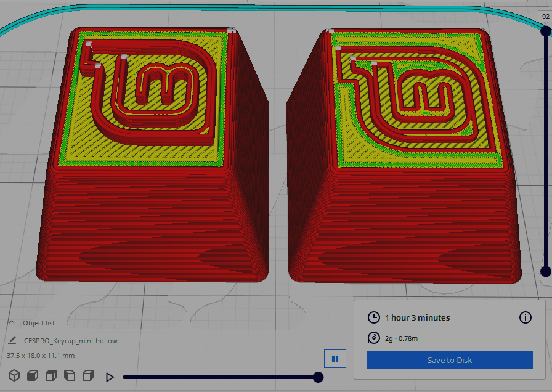Click the right keycap model
Viewport: 552px width, 392px height.
click(404, 156)
